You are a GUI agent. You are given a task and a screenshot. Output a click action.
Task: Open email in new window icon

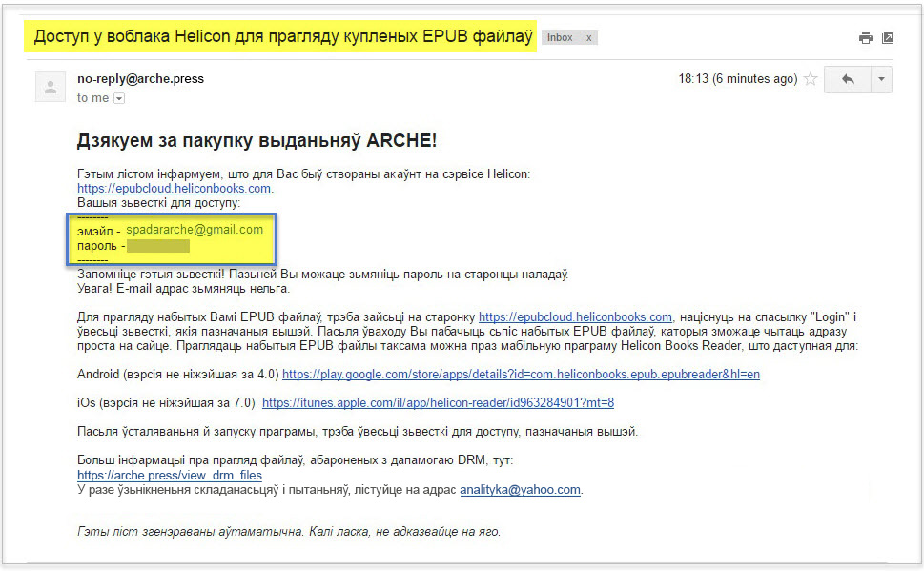pyautogui.click(x=888, y=38)
